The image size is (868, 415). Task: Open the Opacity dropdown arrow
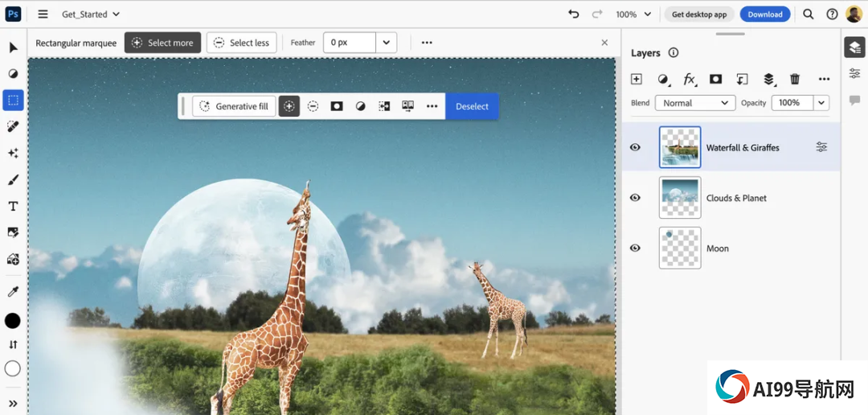pos(821,103)
